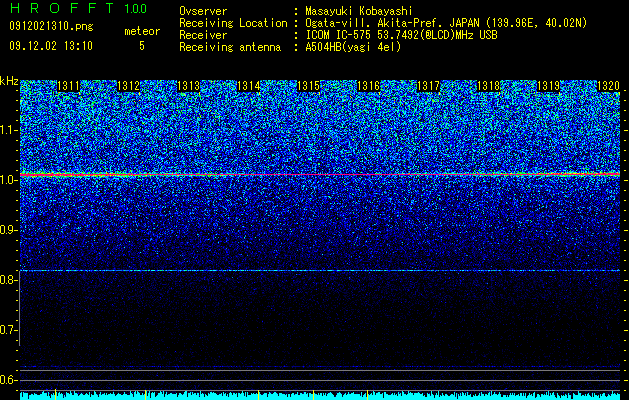Image resolution: width=629 pixels, height=400 pixels.
Task: Select the meteor count value 5
Action: point(142,46)
